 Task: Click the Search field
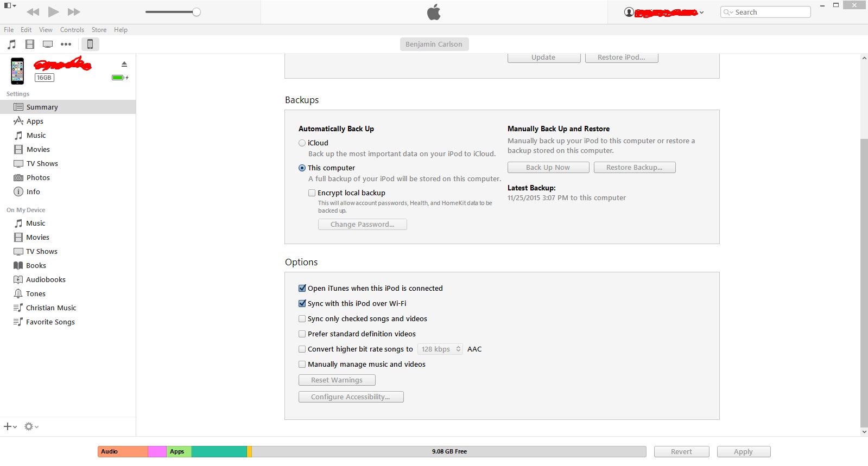point(765,12)
